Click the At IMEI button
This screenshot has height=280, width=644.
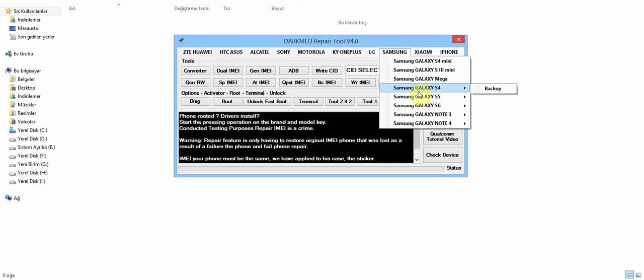pyautogui.click(x=261, y=82)
